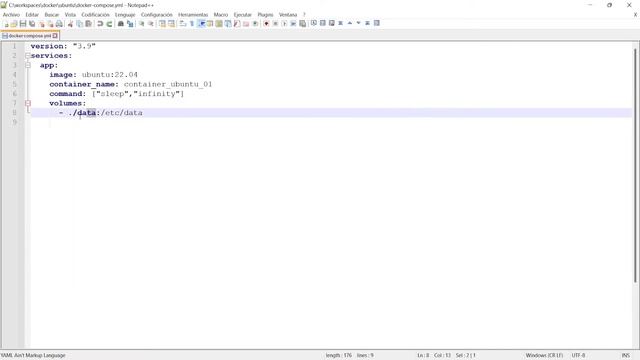This screenshot has width=640, height=360.
Task: Open the Archivo menu
Action: tap(11, 15)
